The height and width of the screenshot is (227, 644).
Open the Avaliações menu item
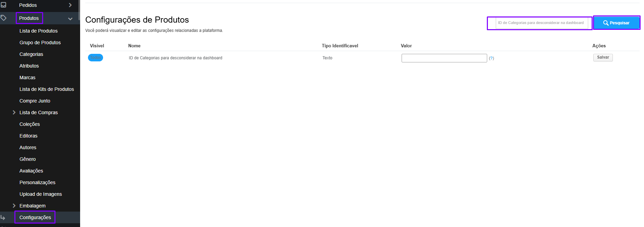click(x=31, y=171)
